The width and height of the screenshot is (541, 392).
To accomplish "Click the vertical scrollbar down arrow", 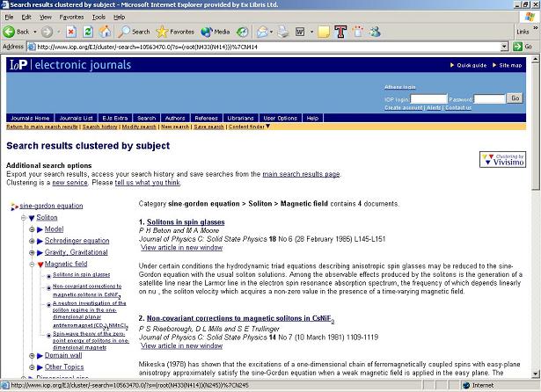I will pyautogui.click(x=536, y=374).
